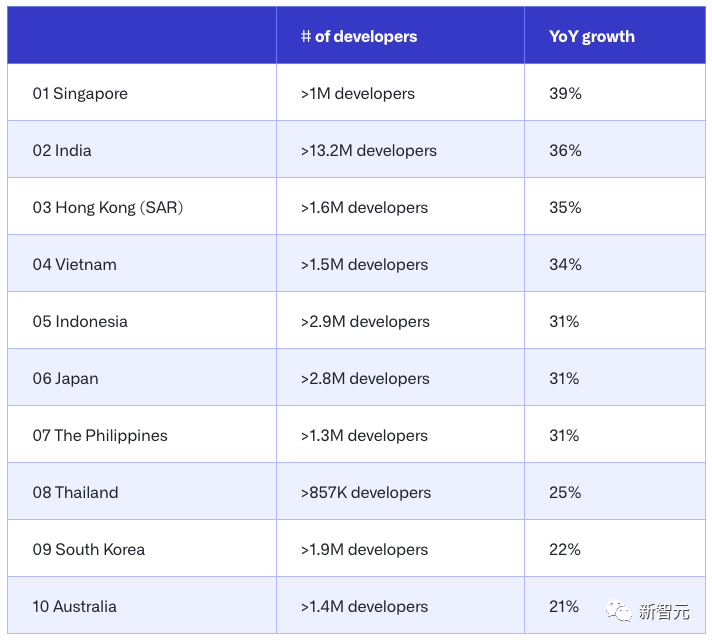The height and width of the screenshot is (642, 712).
Task: Click the '07 The Philippines' cell
Action: [x=100, y=435]
